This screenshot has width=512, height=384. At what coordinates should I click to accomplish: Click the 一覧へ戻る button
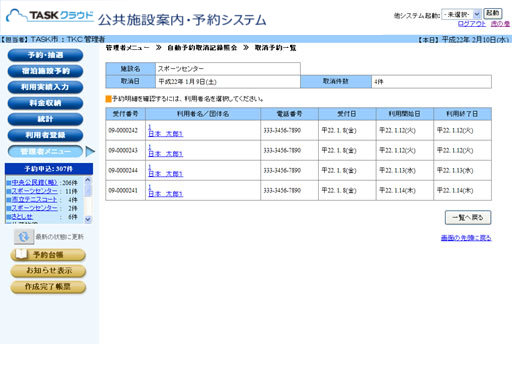click(468, 218)
